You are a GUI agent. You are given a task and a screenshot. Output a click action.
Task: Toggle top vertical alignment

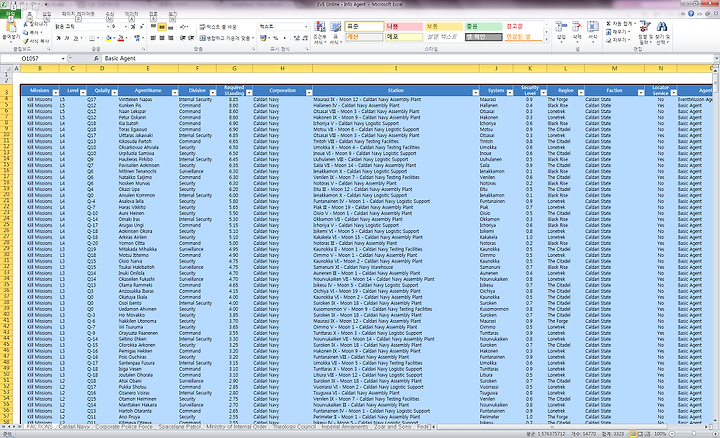click(x=154, y=28)
